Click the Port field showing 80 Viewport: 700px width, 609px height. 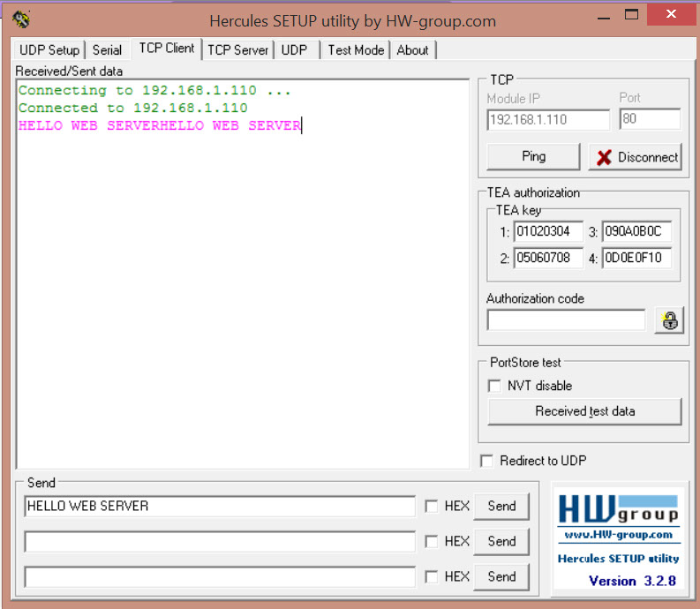[650, 119]
